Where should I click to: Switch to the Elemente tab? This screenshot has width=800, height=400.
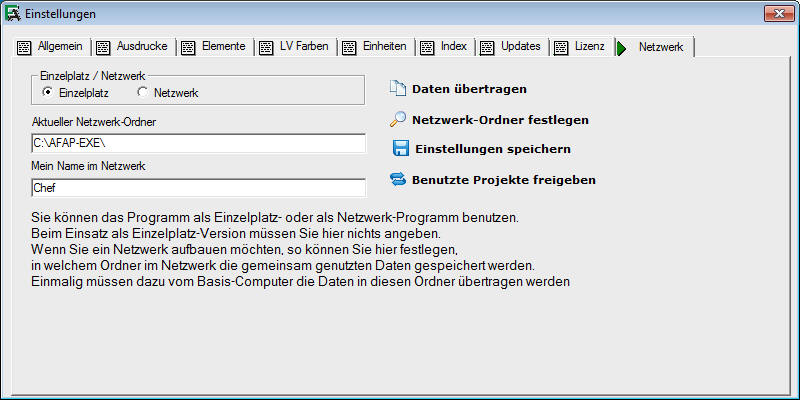click(x=215, y=47)
